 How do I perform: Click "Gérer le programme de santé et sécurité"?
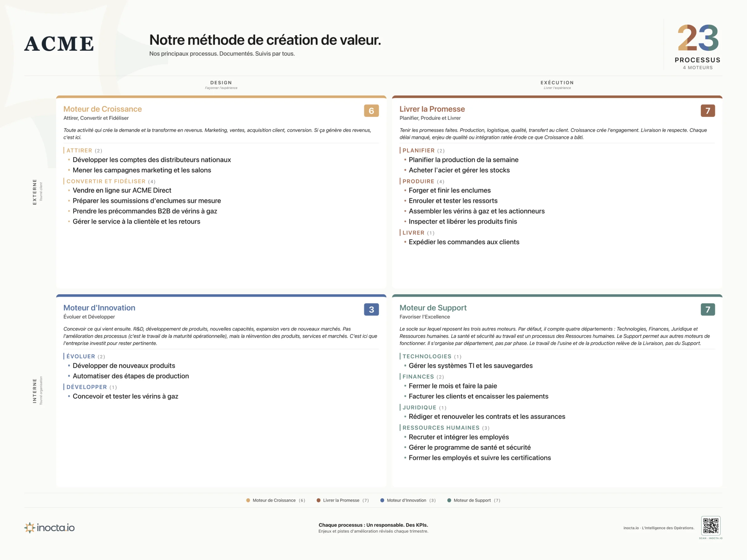click(469, 447)
